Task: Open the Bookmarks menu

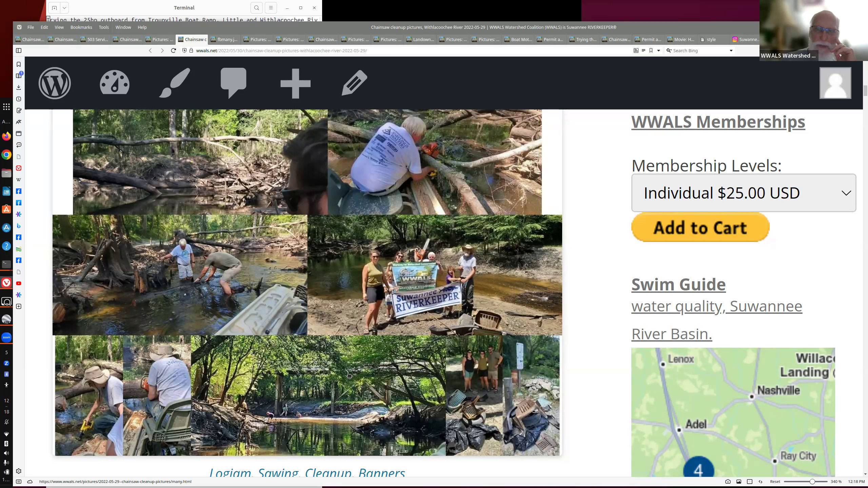Action: tap(81, 27)
